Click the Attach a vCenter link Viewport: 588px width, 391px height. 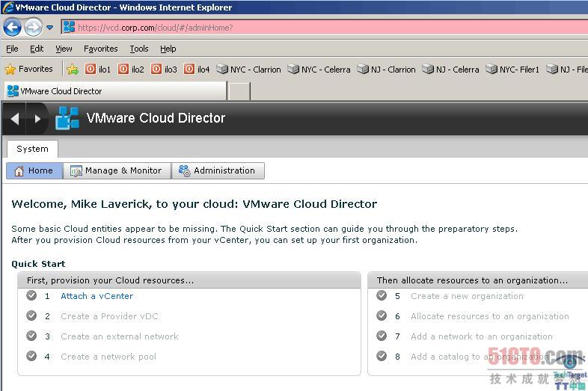tap(97, 296)
